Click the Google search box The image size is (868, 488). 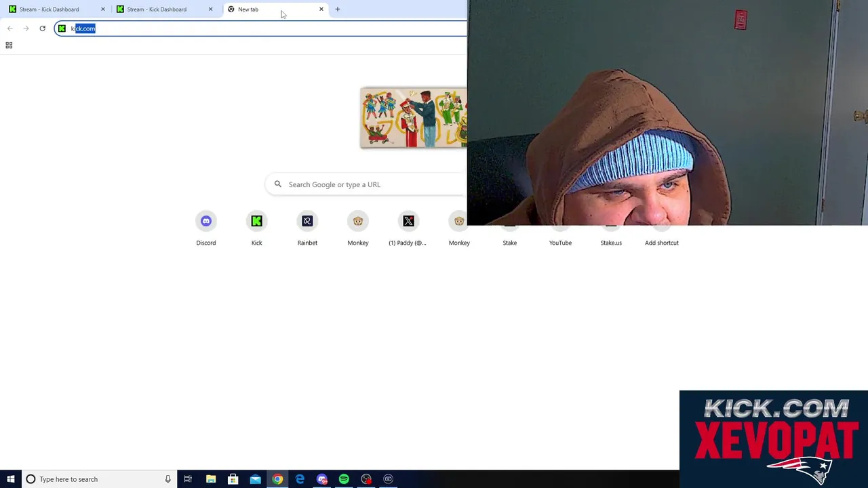point(366,184)
